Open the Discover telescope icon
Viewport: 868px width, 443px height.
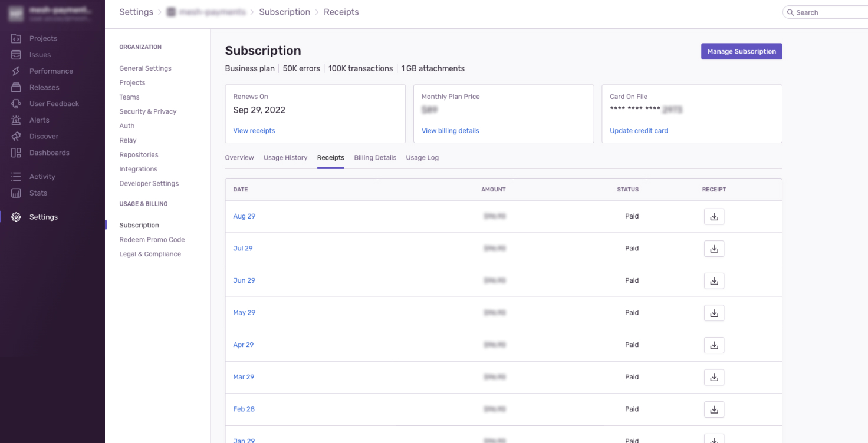click(x=17, y=136)
